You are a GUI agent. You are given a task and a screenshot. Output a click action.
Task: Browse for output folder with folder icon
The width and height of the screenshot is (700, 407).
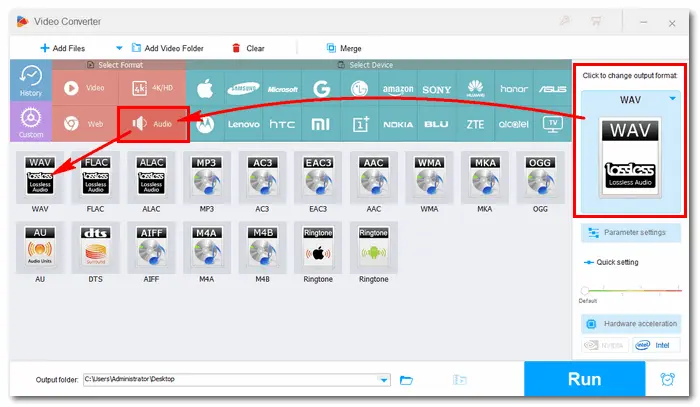406,380
